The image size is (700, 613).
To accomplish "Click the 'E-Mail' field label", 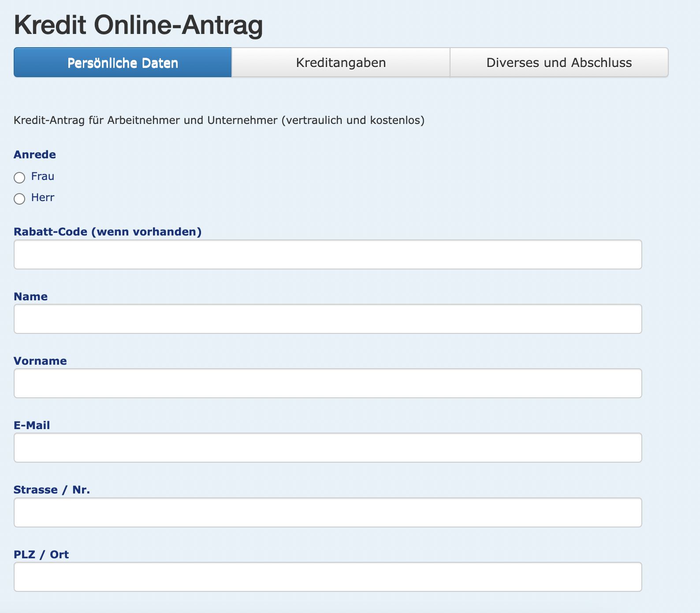I will (x=32, y=425).
